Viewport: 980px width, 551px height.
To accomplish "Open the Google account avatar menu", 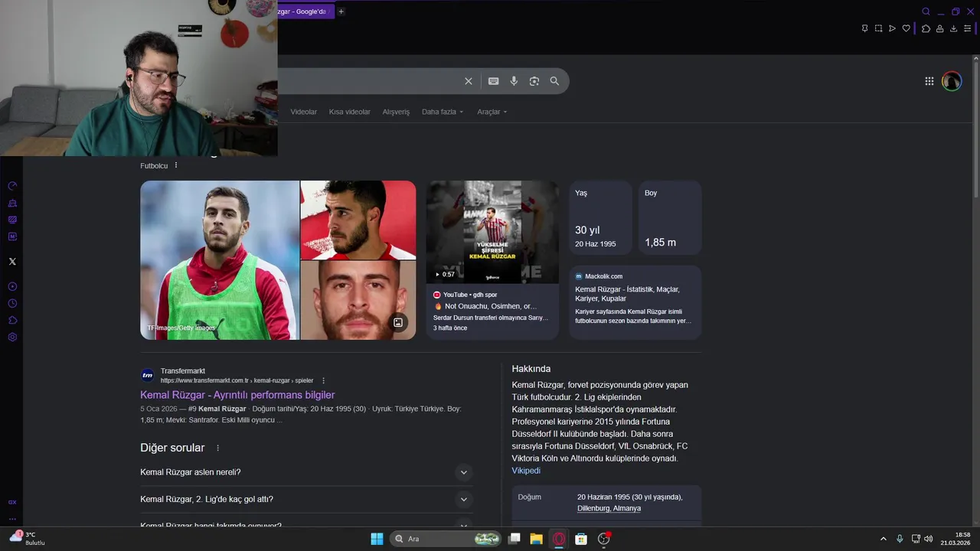I will point(952,81).
